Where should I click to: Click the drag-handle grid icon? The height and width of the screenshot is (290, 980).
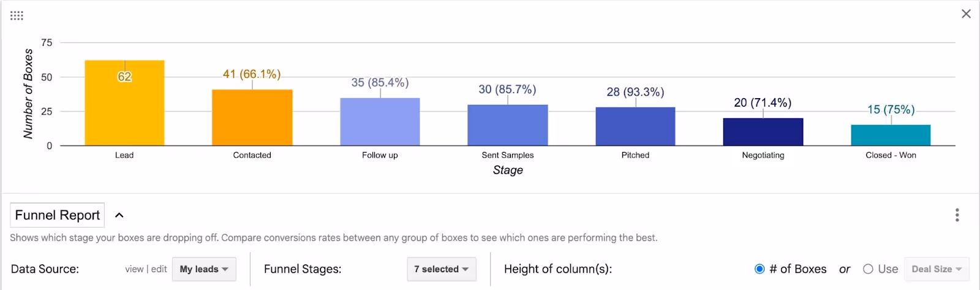pos(17,15)
